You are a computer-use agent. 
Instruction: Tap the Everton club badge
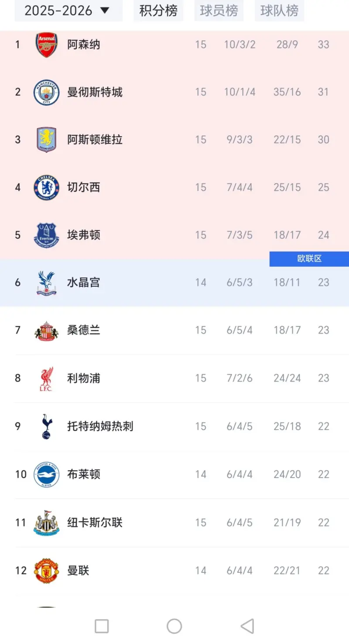point(47,235)
